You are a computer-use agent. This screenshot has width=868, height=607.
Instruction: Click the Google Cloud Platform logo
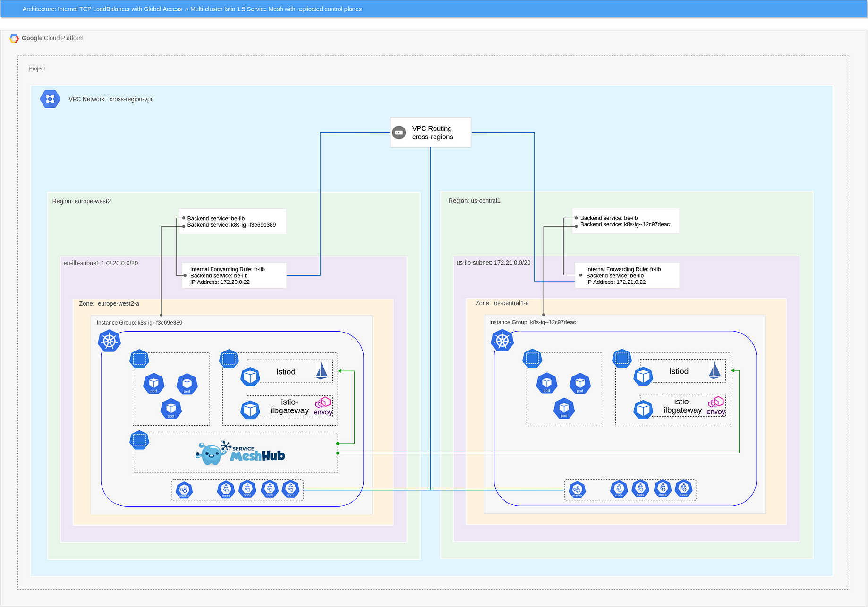click(14, 38)
